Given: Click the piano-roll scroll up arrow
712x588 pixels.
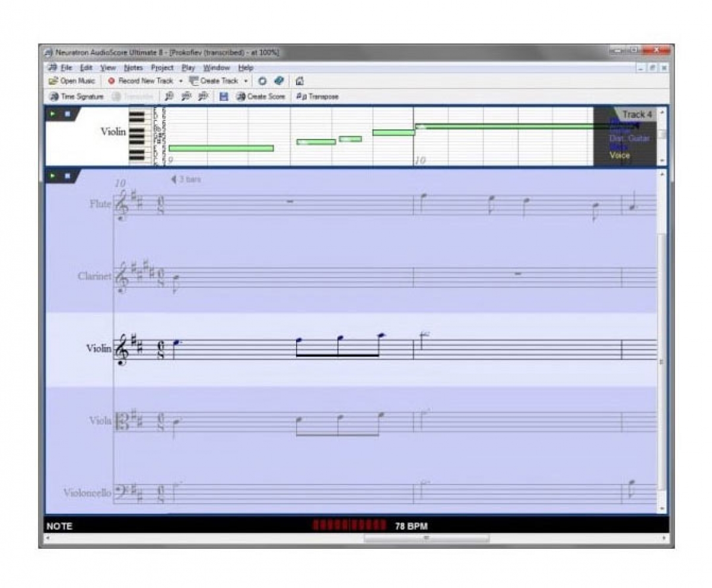Looking at the screenshot, I should pos(662,112).
